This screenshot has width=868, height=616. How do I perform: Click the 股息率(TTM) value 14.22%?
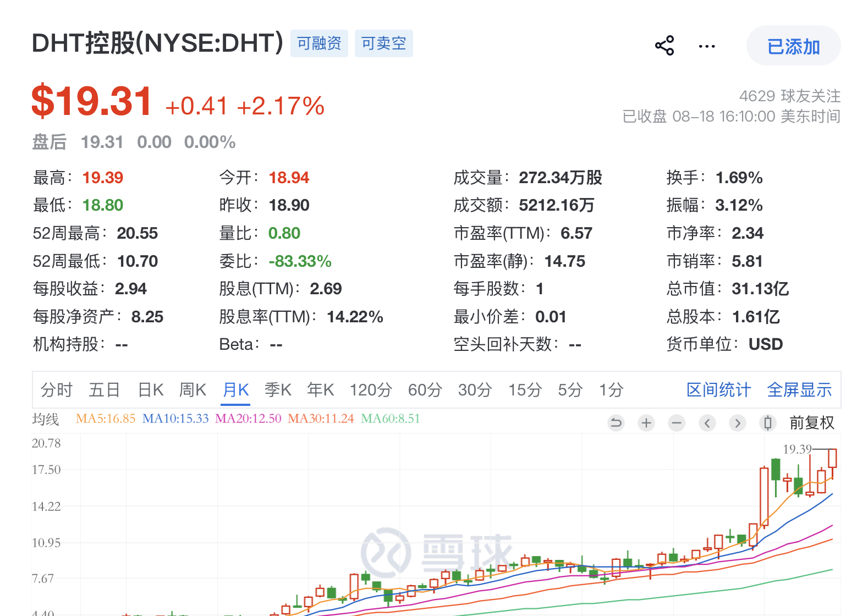click(x=355, y=317)
